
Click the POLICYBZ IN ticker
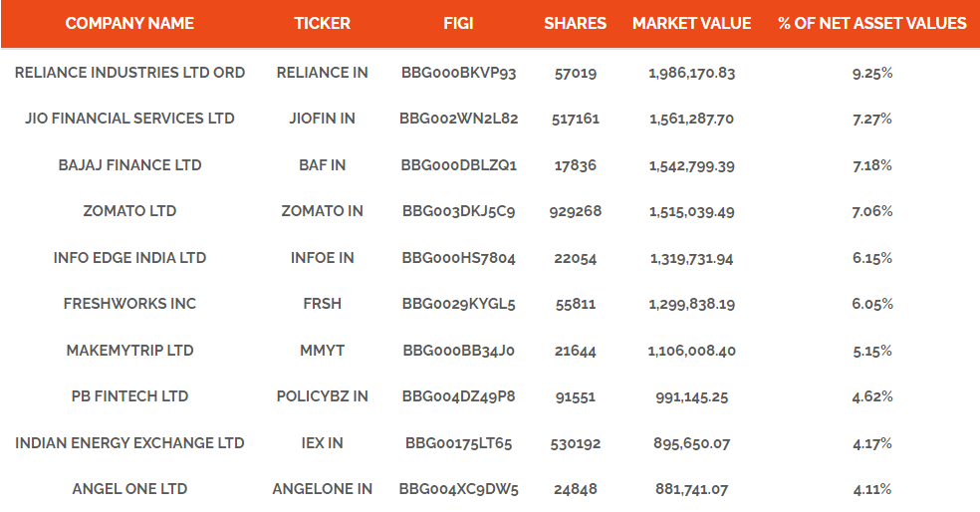(322, 396)
